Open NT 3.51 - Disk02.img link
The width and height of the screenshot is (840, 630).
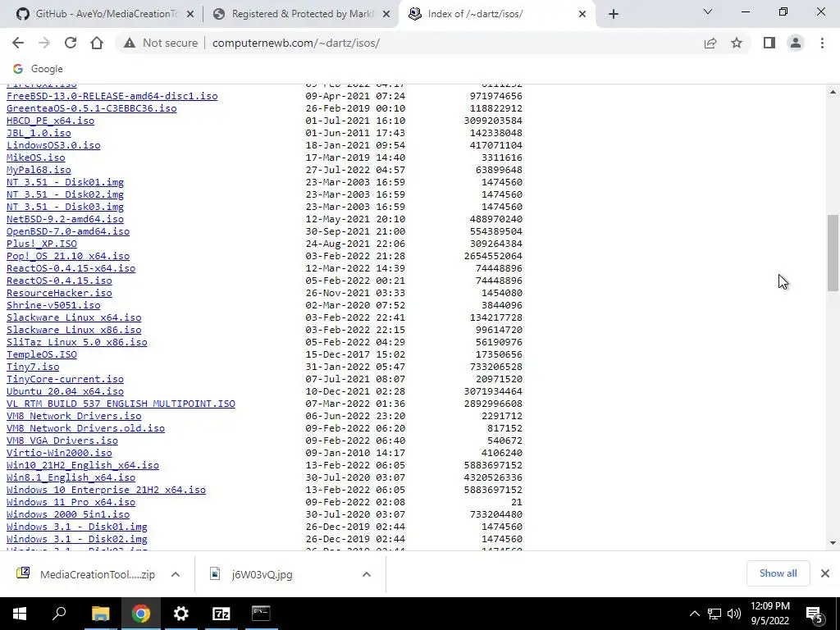[x=66, y=194]
